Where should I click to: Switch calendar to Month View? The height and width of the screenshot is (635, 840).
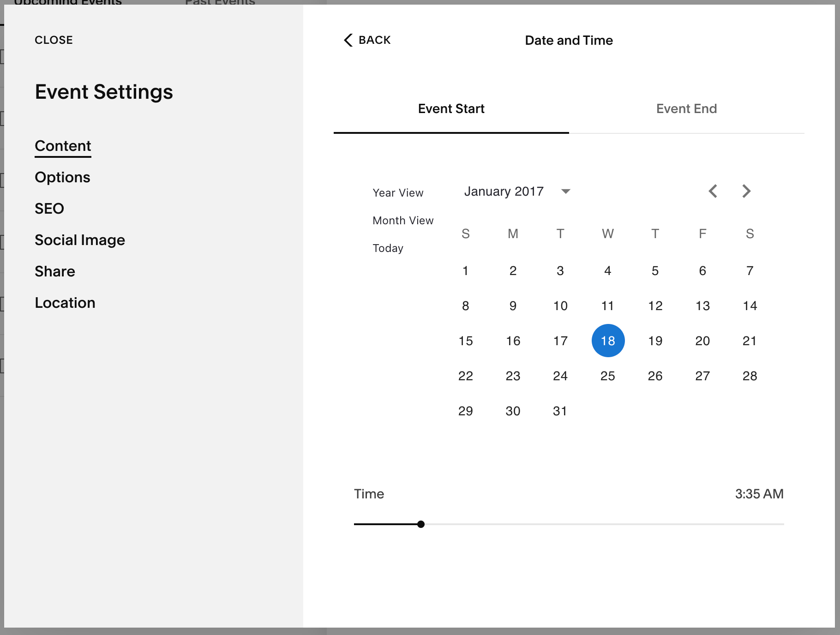(403, 221)
